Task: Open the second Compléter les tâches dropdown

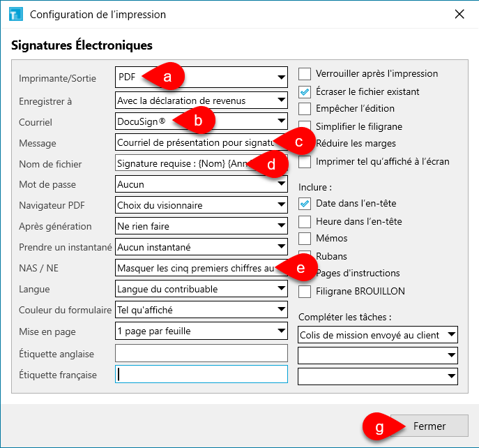Action: [378, 355]
